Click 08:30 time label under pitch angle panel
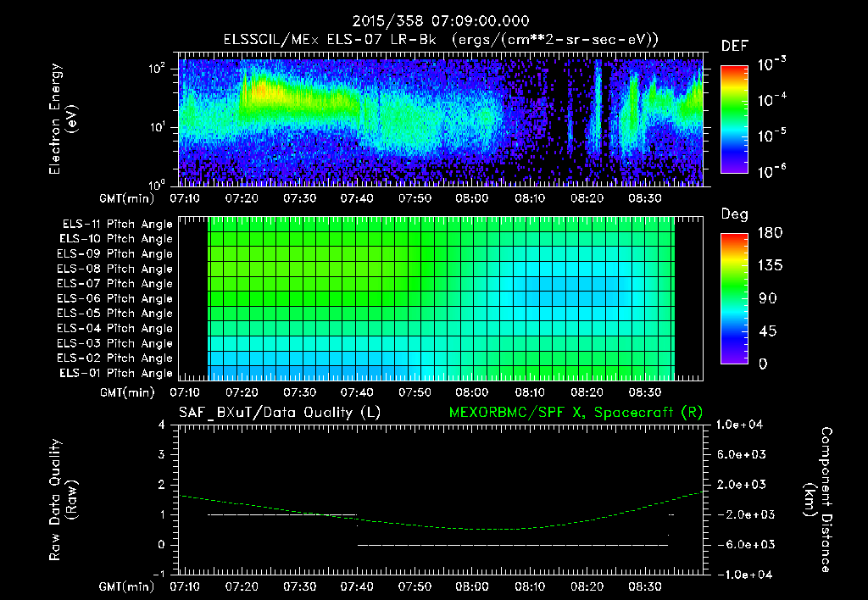 click(x=644, y=392)
